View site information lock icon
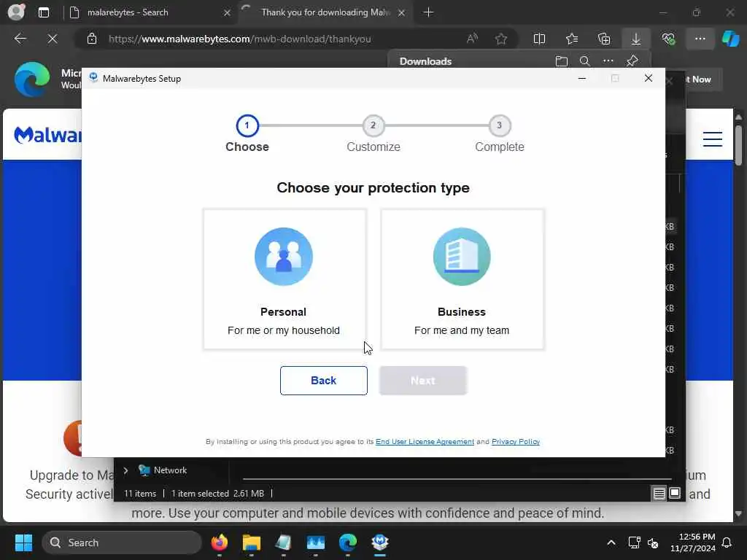 click(92, 39)
